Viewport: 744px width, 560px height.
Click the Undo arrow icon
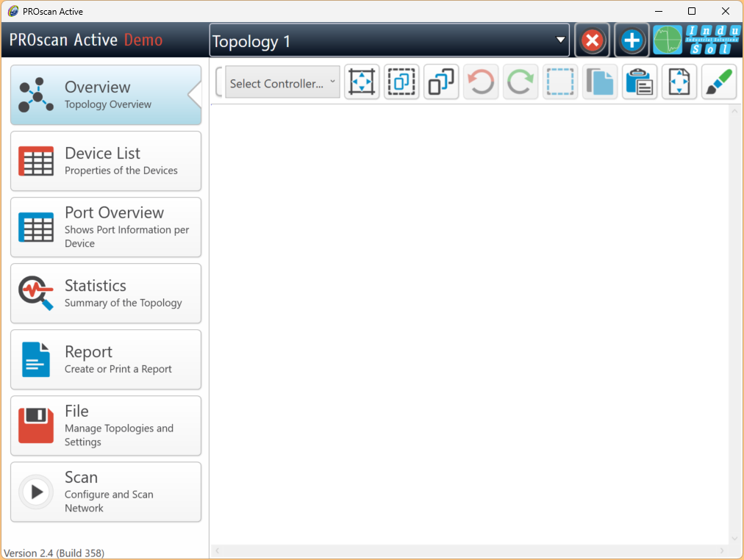pos(481,82)
